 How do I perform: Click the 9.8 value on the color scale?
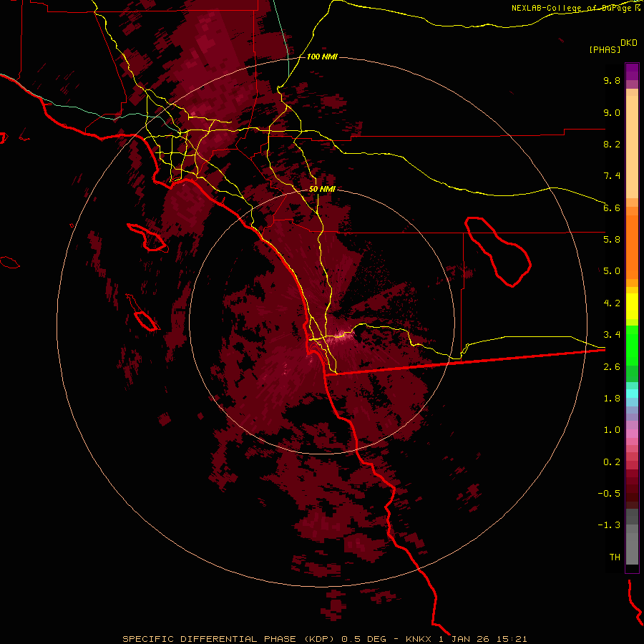(x=612, y=80)
